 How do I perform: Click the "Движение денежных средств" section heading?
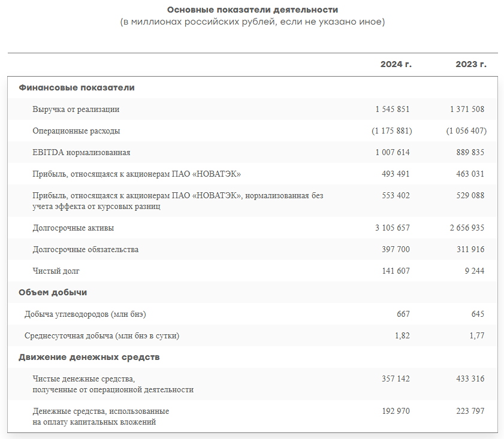(x=89, y=358)
